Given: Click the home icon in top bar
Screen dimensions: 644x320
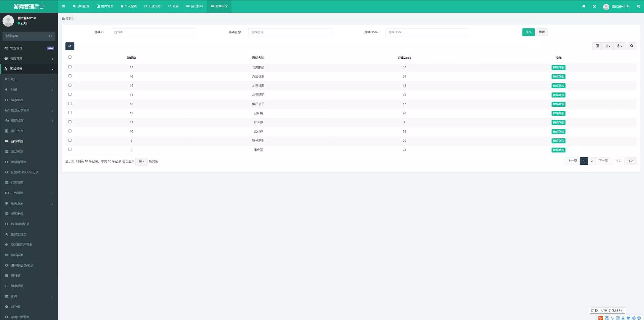Looking at the screenshot, I should click(583, 6).
